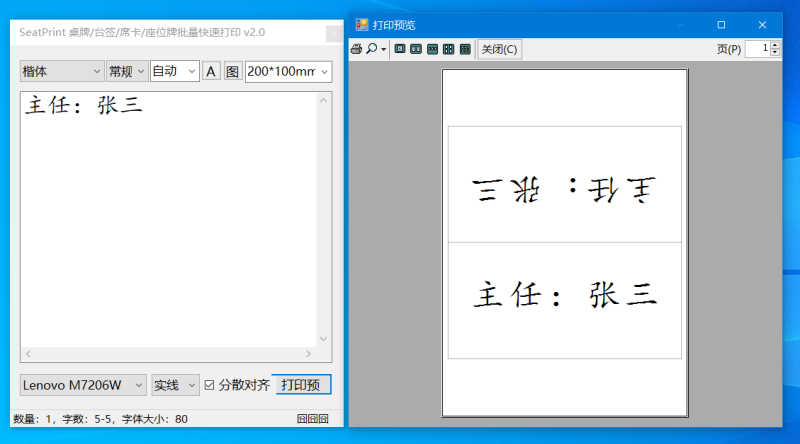Click the 囧囧囧 status bar text

313,419
